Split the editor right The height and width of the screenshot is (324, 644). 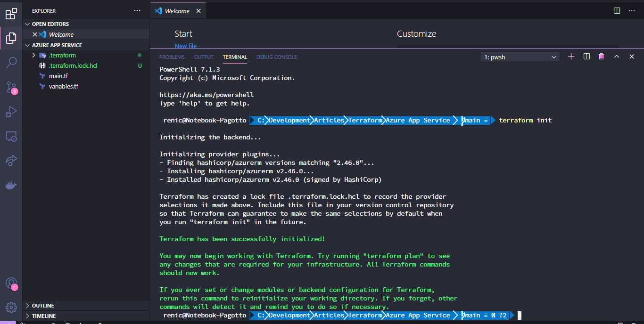pyautogui.click(x=617, y=10)
